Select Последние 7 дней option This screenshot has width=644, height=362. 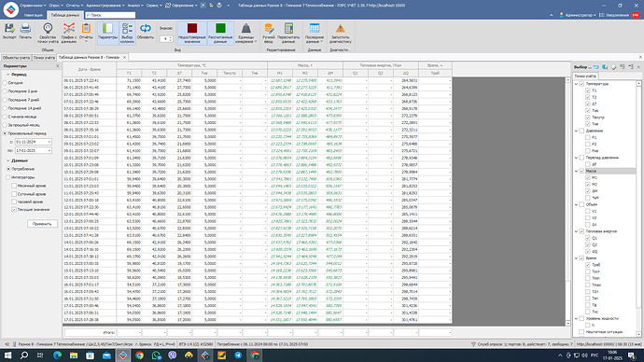point(5,100)
